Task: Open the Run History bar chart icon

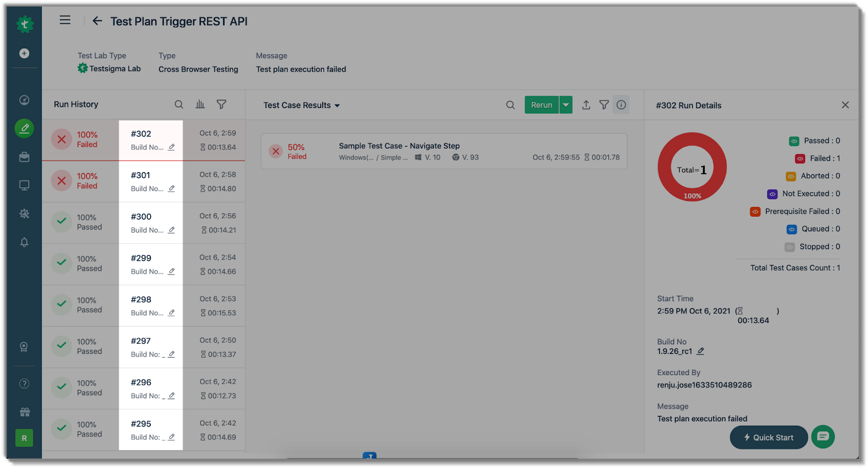Action: pos(200,104)
